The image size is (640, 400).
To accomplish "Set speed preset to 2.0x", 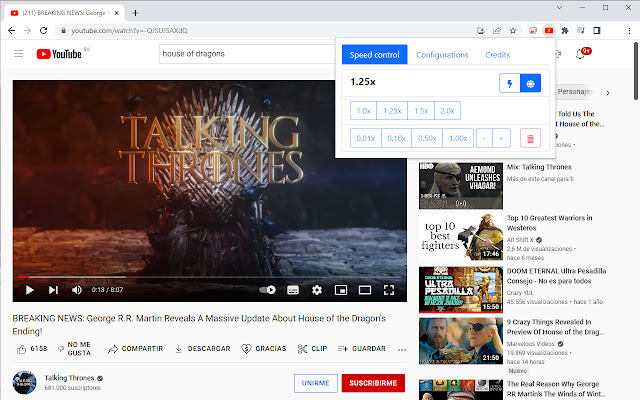I will pos(447,111).
